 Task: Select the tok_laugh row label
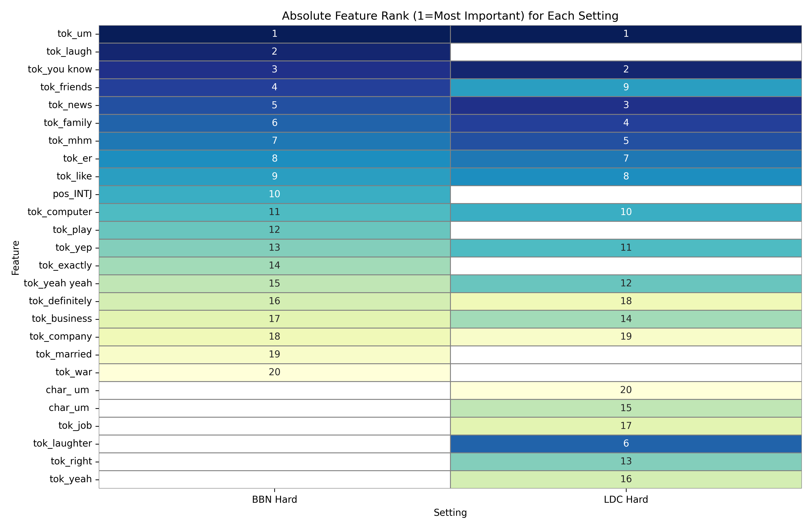coord(69,51)
